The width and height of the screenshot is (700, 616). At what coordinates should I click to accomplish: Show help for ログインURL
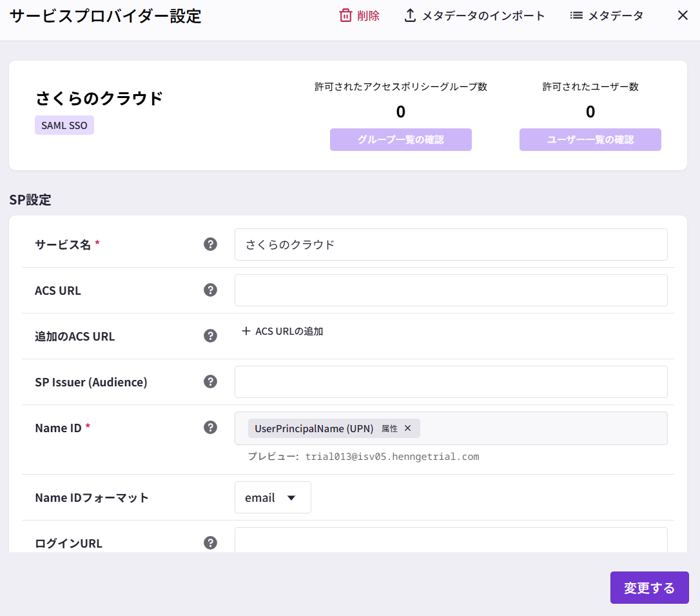coord(210,542)
